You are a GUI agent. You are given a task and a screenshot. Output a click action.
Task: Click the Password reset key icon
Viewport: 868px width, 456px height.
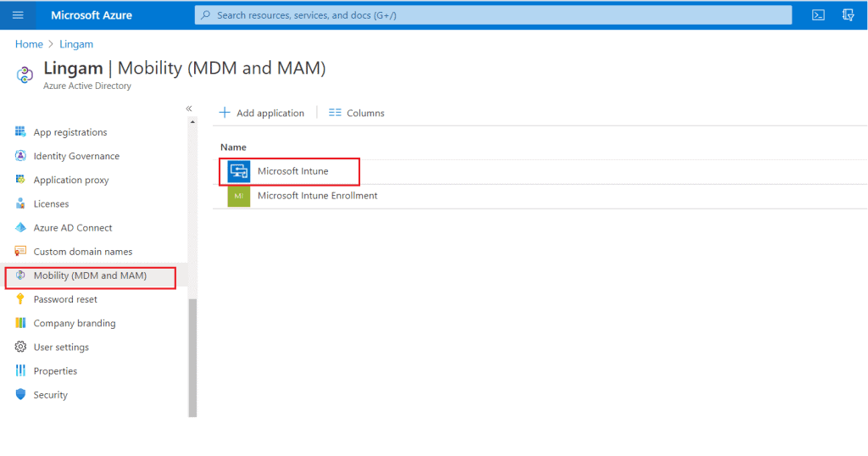[x=20, y=299]
